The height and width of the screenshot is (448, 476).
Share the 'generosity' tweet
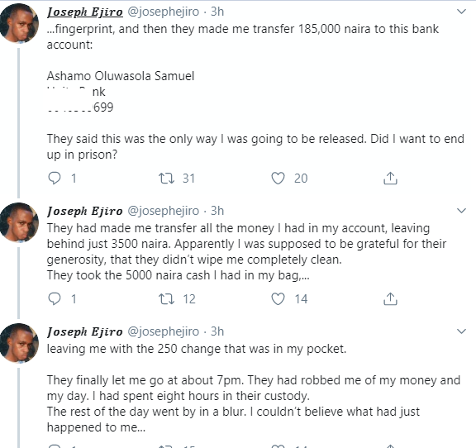click(x=390, y=299)
